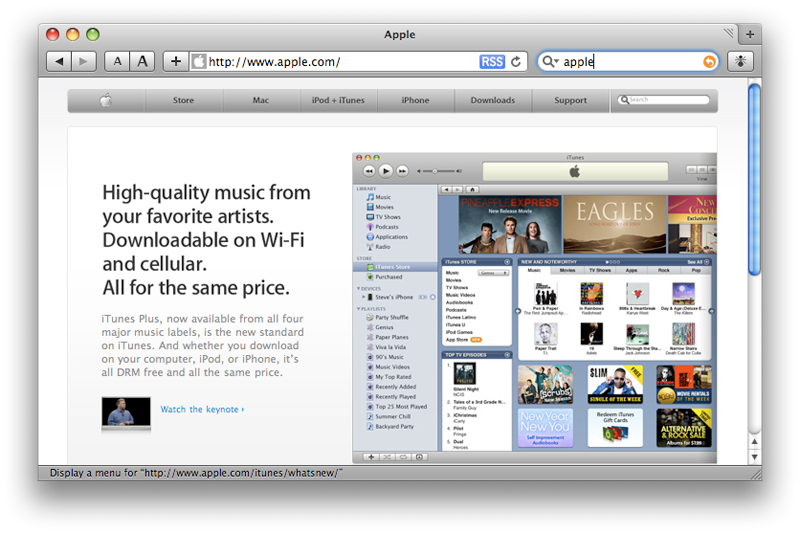Screen dimensions: 800x533
Task: Click the iTunes fast-forward button in the screenshot
Action: click(402, 171)
